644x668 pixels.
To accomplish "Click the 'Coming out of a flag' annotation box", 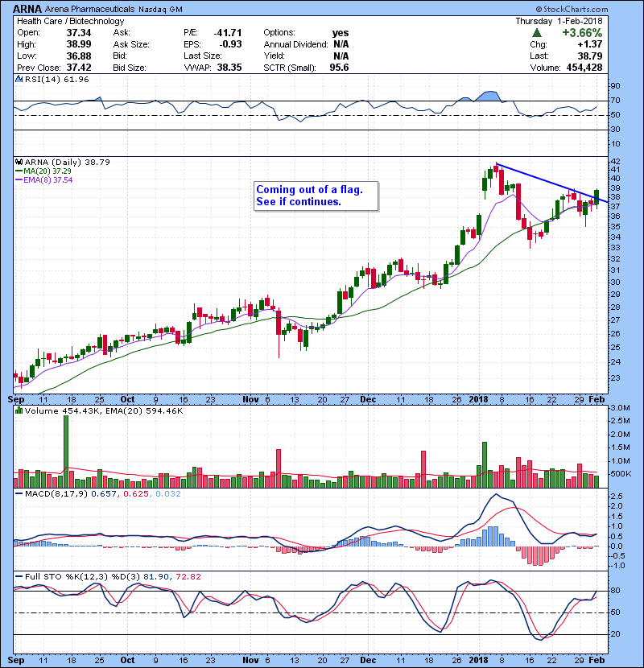I will (x=316, y=196).
